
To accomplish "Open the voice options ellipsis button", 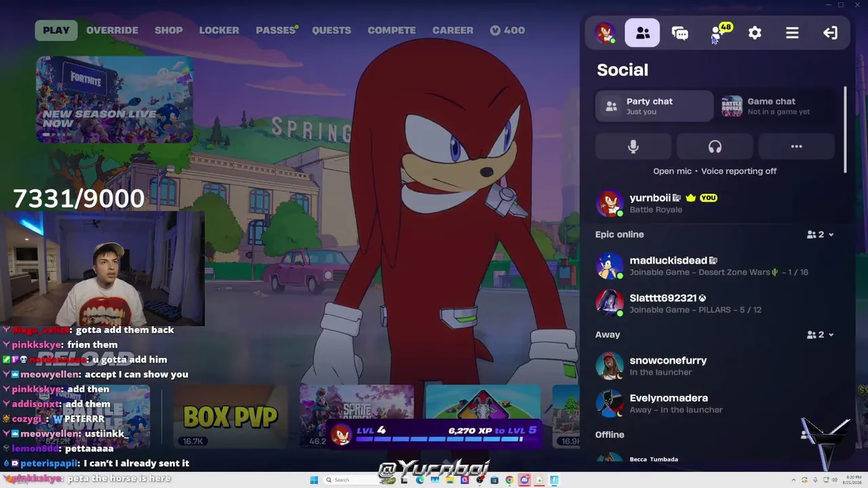I will tap(796, 146).
